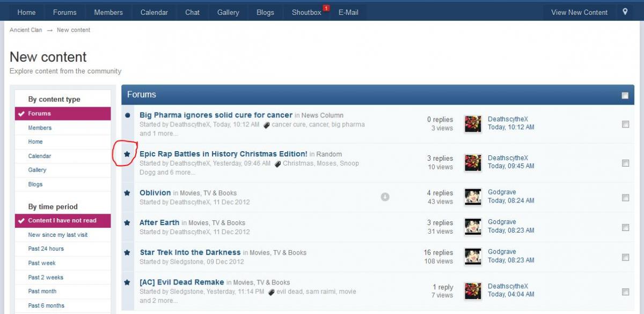Check the box for Evil Dead Remake topic
The width and height of the screenshot is (644, 314).
625,292
